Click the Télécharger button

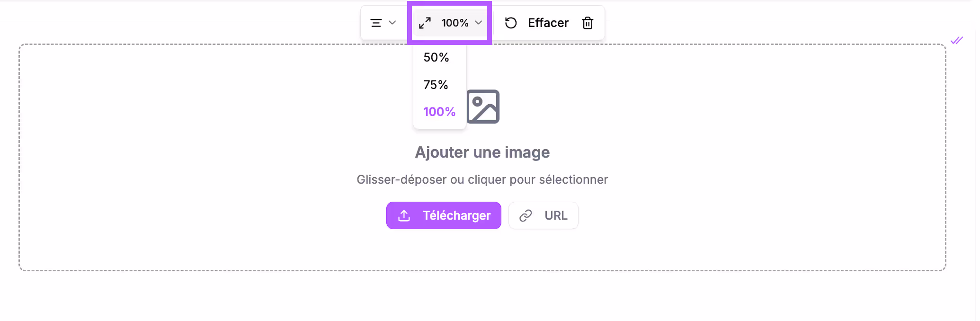pos(444,215)
